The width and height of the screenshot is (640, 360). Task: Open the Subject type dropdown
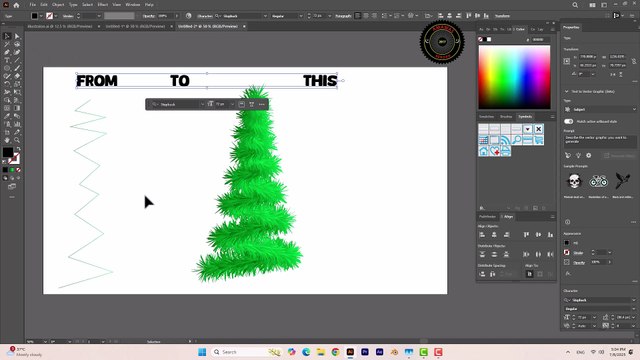coord(600,109)
